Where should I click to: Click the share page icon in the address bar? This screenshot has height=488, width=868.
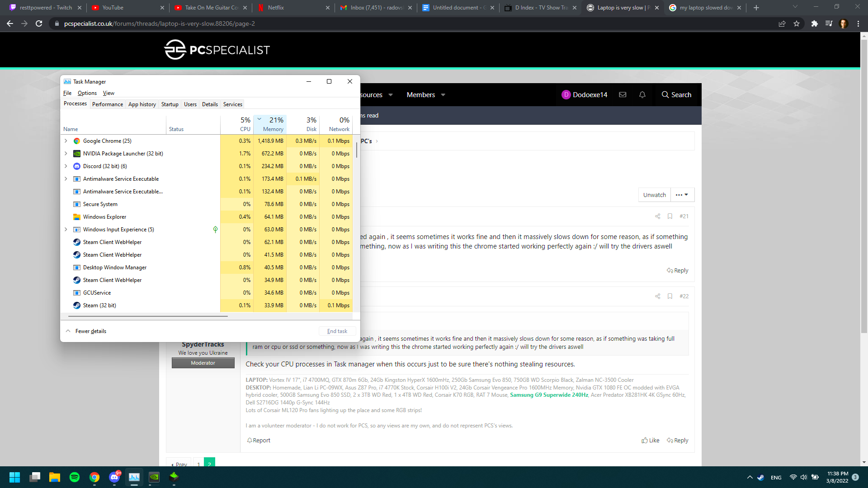pos(782,23)
